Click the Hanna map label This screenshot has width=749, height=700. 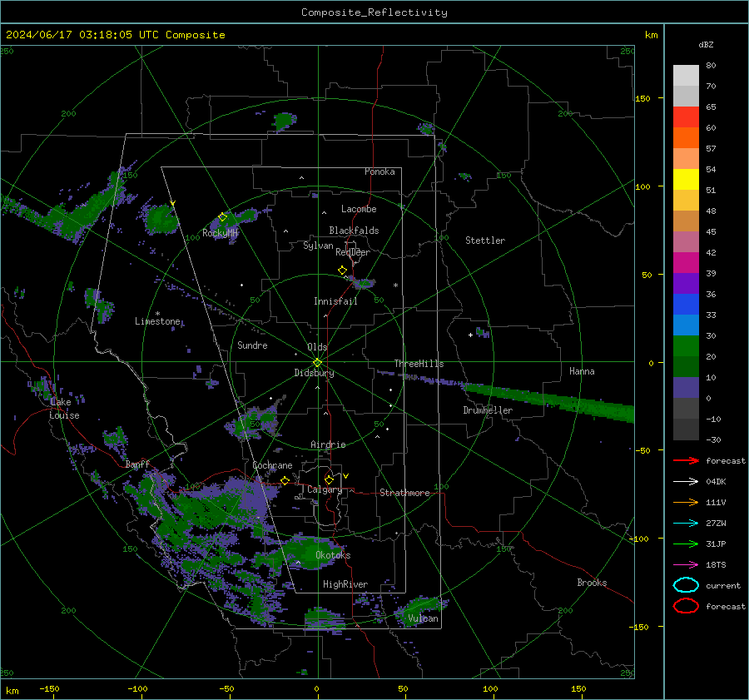pyautogui.click(x=582, y=370)
